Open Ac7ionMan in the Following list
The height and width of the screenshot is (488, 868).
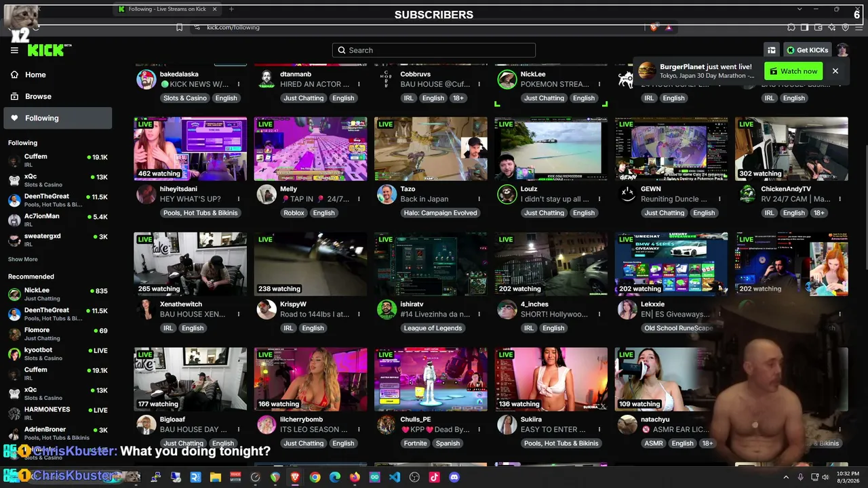(x=58, y=220)
